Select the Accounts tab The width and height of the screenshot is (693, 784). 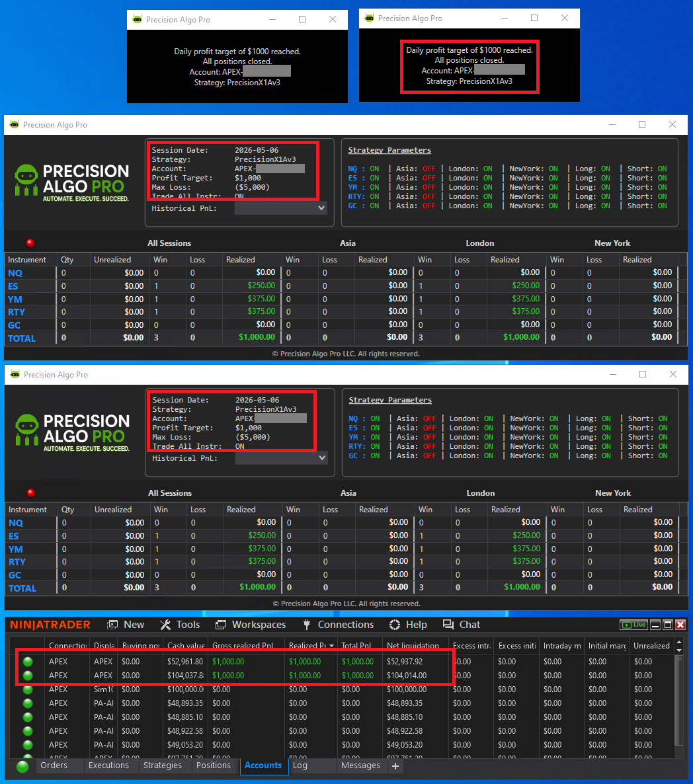point(263,765)
